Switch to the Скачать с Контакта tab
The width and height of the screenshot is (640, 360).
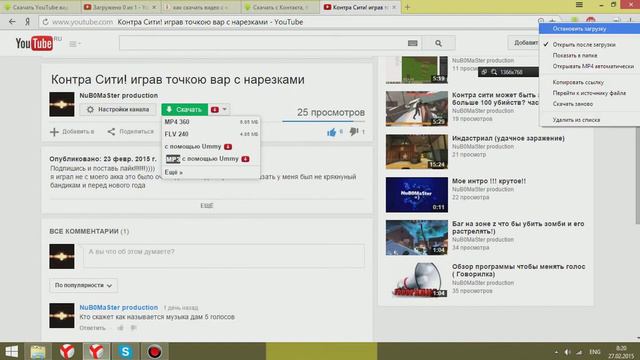coord(280,7)
